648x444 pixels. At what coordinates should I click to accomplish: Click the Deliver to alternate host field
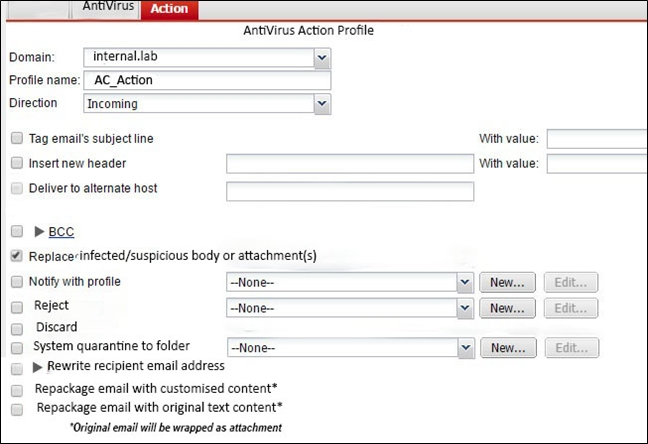pos(349,191)
